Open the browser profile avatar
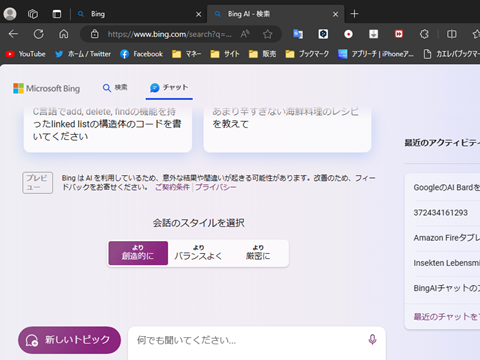This screenshot has height=360, width=480. pyautogui.click(x=10, y=14)
